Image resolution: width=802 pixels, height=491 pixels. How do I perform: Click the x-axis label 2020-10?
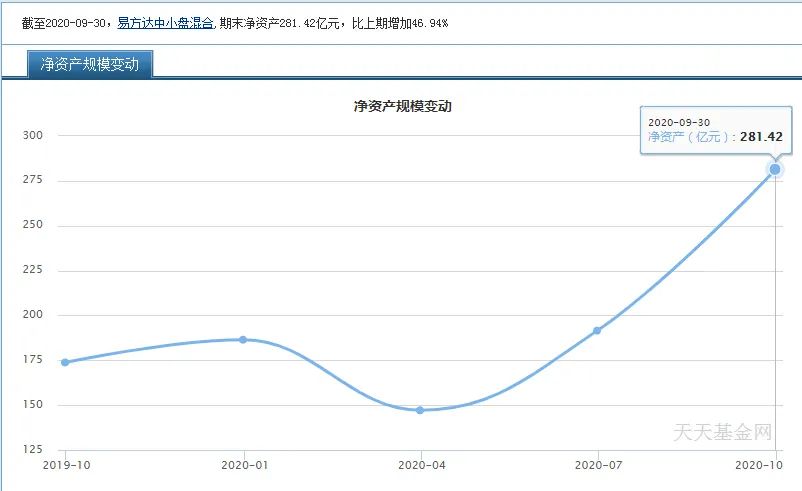pos(759,465)
